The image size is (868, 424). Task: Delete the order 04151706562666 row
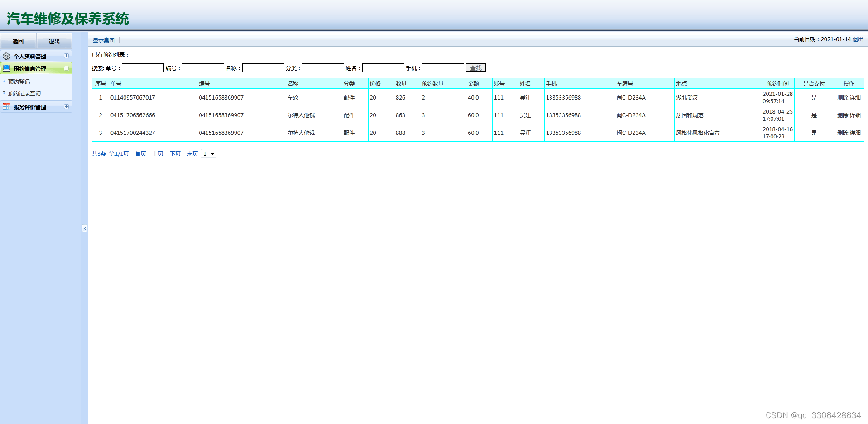pos(843,115)
